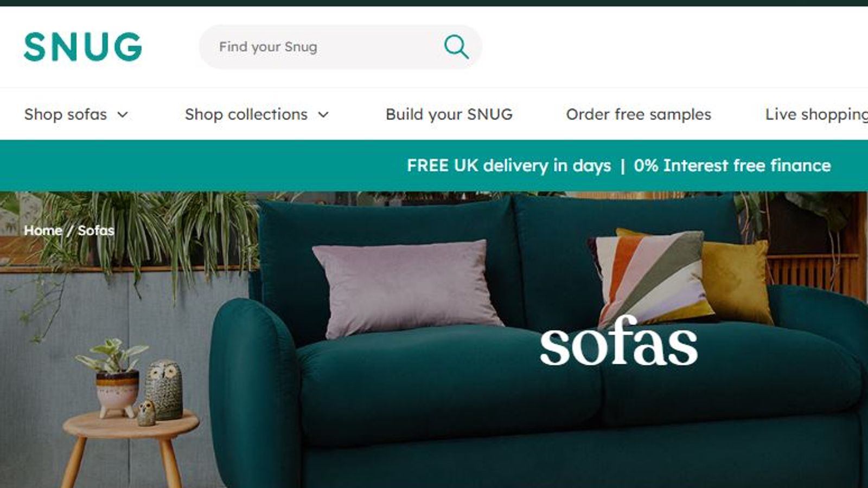Open the Shop collections menu
This screenshot has width=868, height=488.
(x=246, y=114)
